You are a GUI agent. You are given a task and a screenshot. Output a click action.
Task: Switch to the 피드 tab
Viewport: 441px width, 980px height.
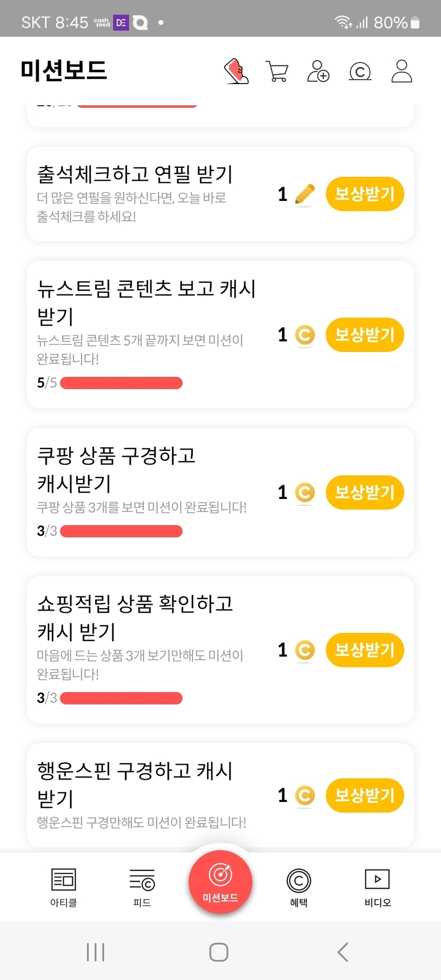point(142,887)
